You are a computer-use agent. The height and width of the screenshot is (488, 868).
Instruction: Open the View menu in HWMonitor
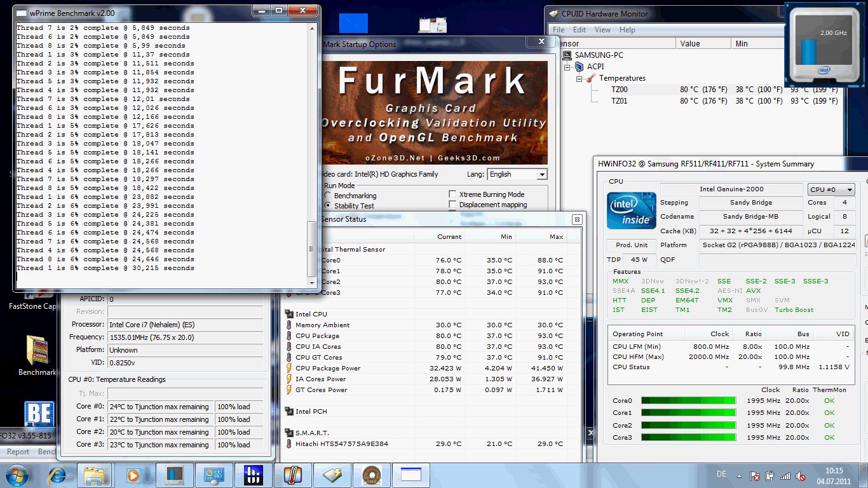602,30
